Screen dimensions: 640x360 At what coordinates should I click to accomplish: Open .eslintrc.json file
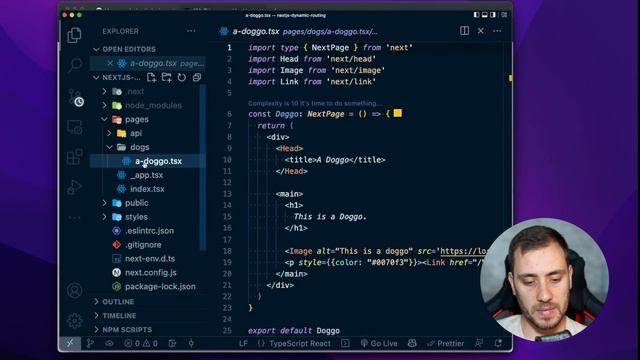pyautogui.click(x=149, y=231)
